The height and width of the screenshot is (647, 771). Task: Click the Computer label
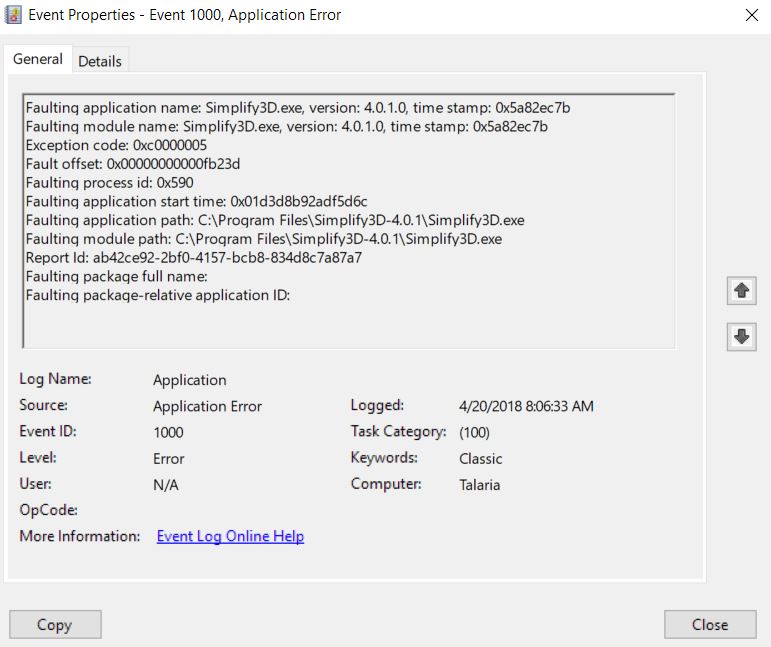386,484
